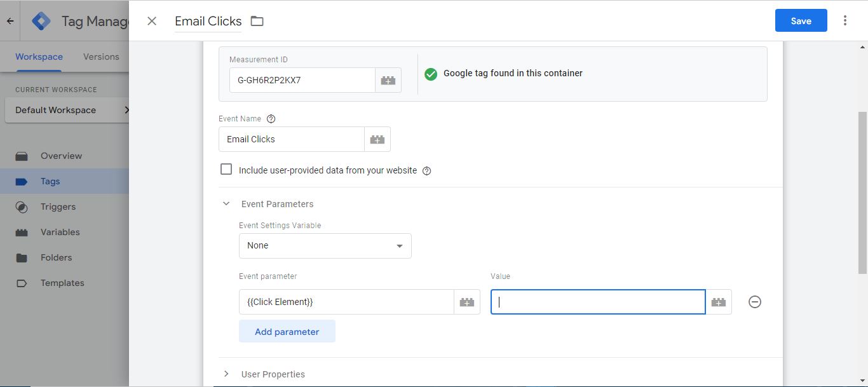This screenshot has width=868, height=387.
Task: Click variable picker icon beside Measurement ID
Action: [388, 81]
